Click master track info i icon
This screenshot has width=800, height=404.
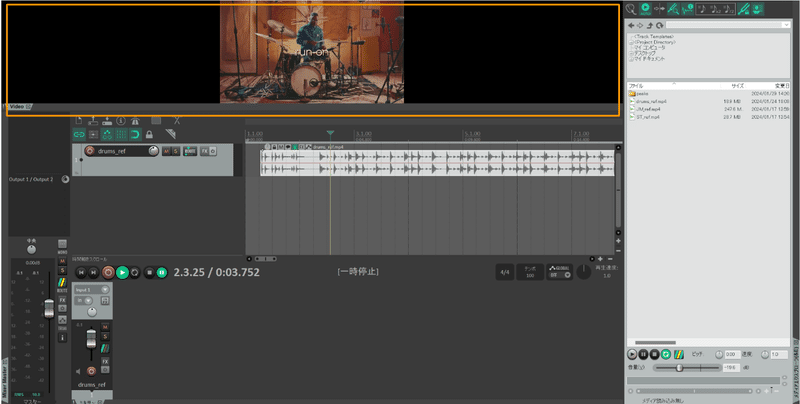[x=62, y=338]
